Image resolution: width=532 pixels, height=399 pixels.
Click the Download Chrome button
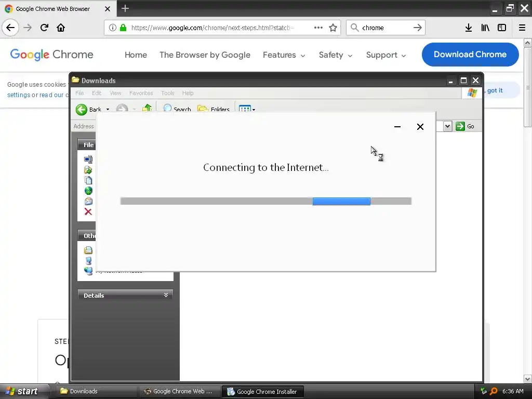470,54
